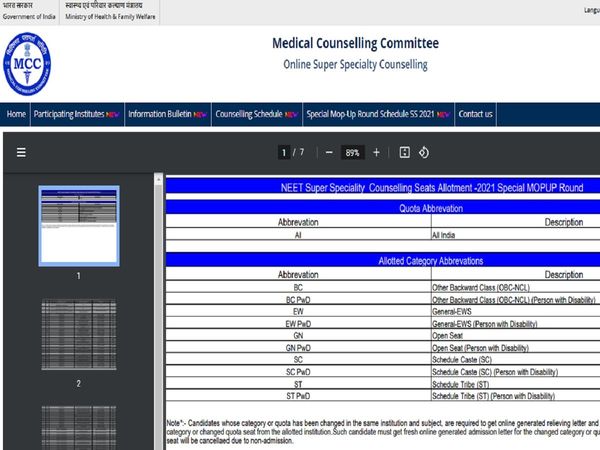600x450 pixels.
Task: Click the SC PwD abbreviation cell
Action: click(x=298, y=372)
